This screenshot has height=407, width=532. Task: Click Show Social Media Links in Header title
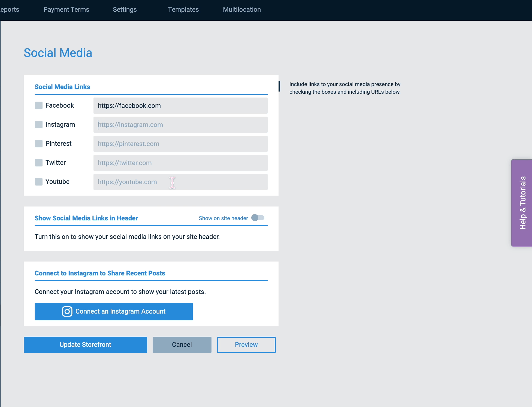coord(86,218)
